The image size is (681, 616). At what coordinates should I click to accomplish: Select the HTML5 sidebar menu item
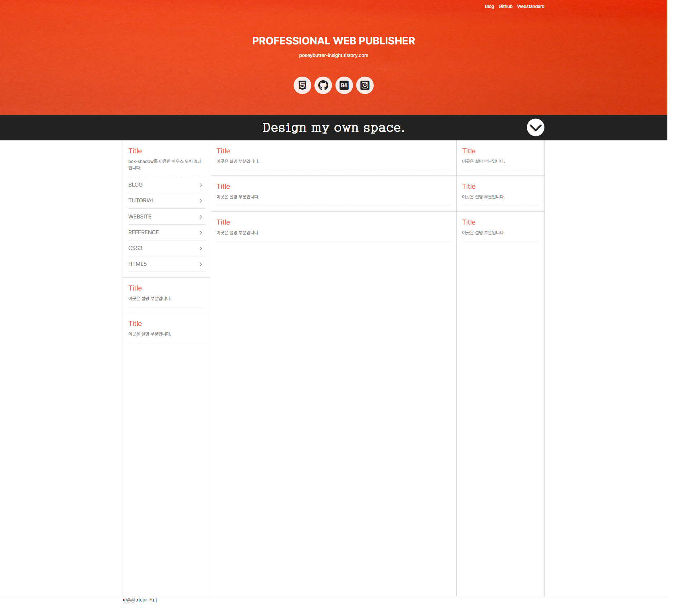click(x=167, y=264)
